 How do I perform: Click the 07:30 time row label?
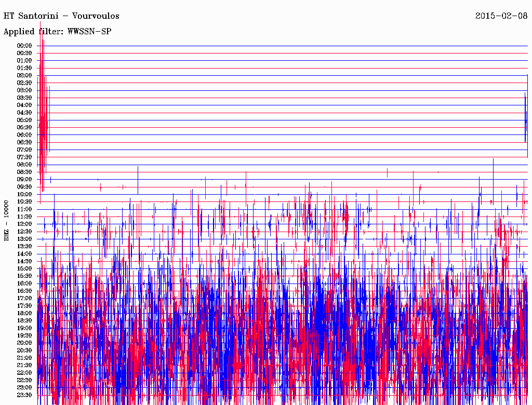(x=24, y=157)
